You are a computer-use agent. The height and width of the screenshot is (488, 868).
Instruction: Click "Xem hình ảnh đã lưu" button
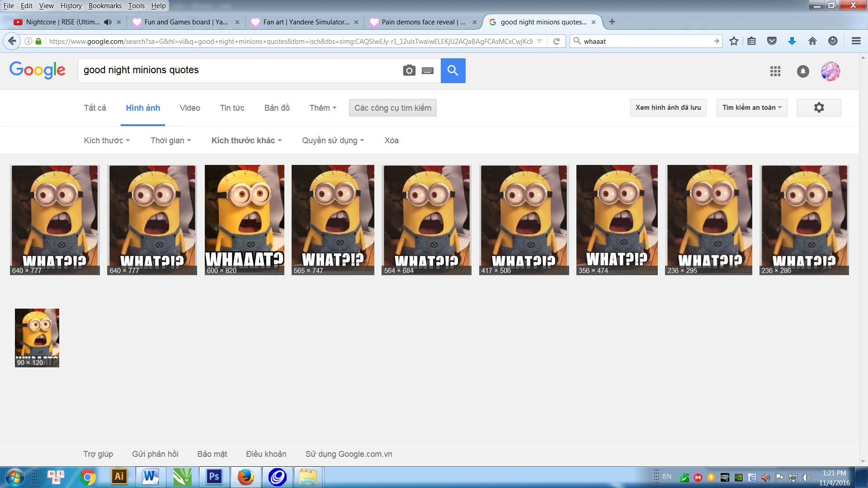[x=668, y=108]
